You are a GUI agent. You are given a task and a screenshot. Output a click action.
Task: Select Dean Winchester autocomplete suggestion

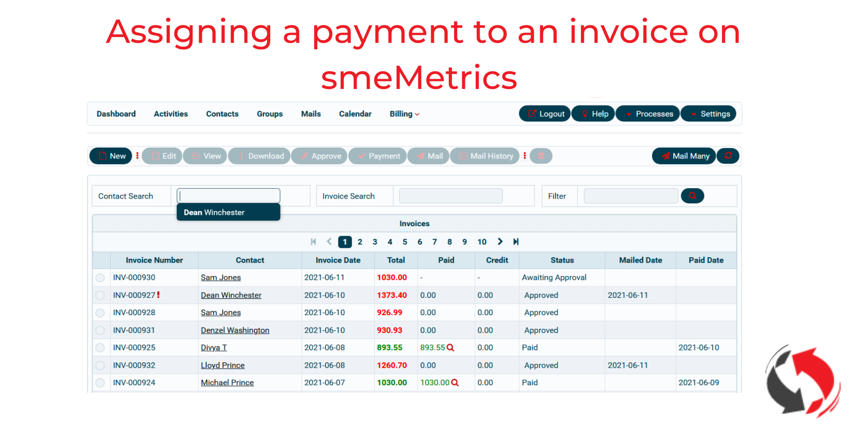tap(228, 212)
